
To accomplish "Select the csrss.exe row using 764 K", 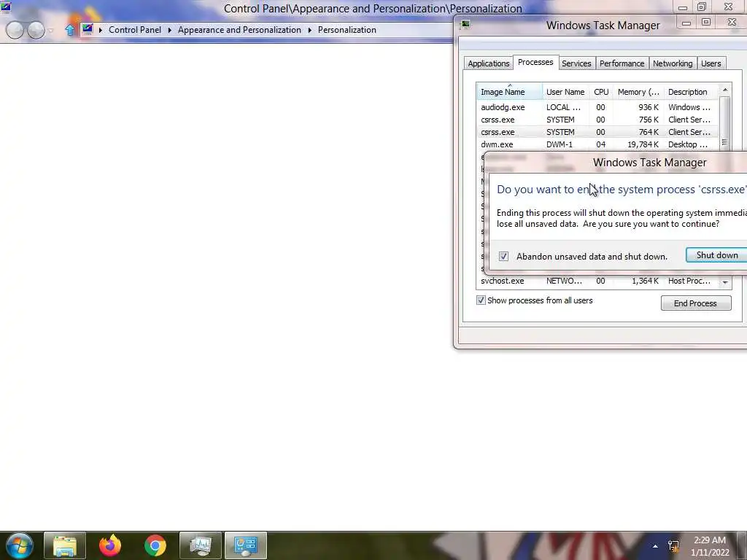I will [x=597, y=132].
